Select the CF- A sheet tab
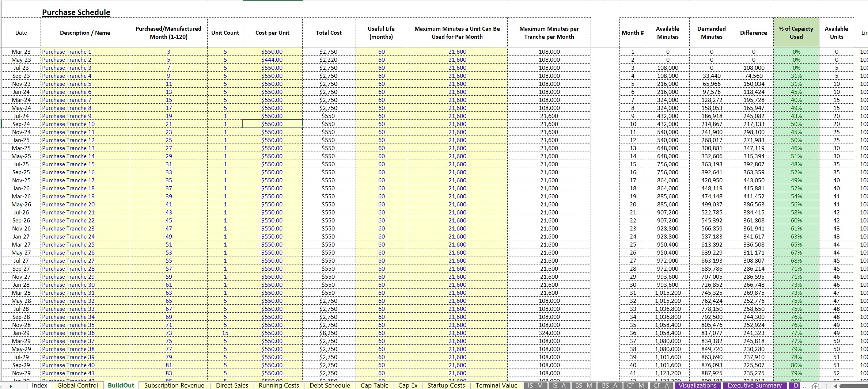868x389 pixels. point(661,385)
